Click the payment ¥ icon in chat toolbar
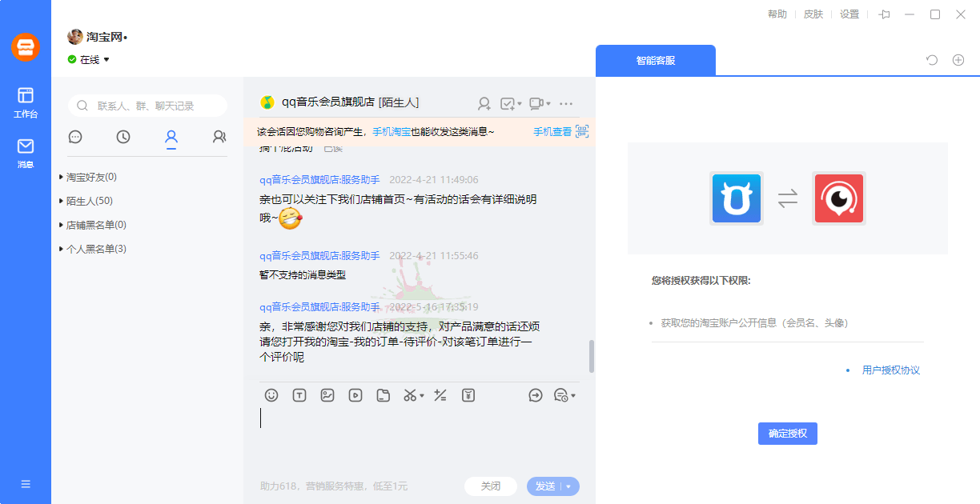Screen dimensions: 980x504 468,394
